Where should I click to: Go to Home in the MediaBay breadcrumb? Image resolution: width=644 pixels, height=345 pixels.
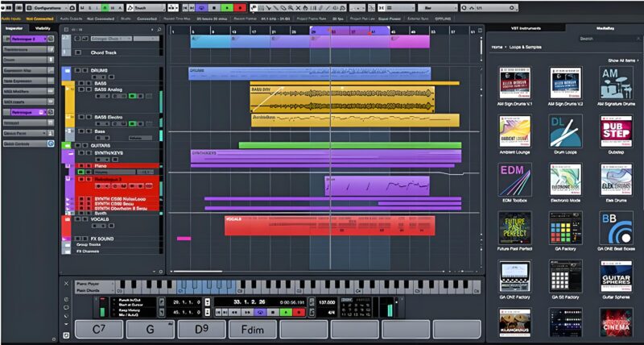pos(497,48)
